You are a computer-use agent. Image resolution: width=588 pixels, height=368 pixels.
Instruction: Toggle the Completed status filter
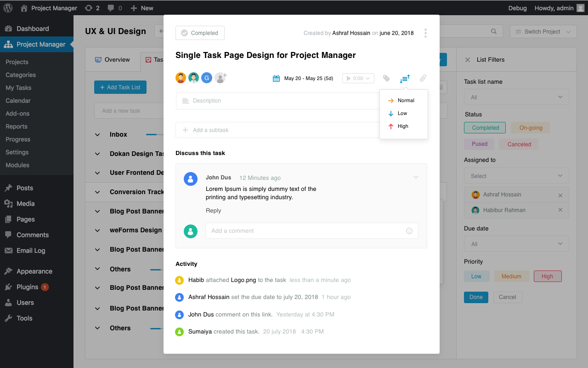485,127
